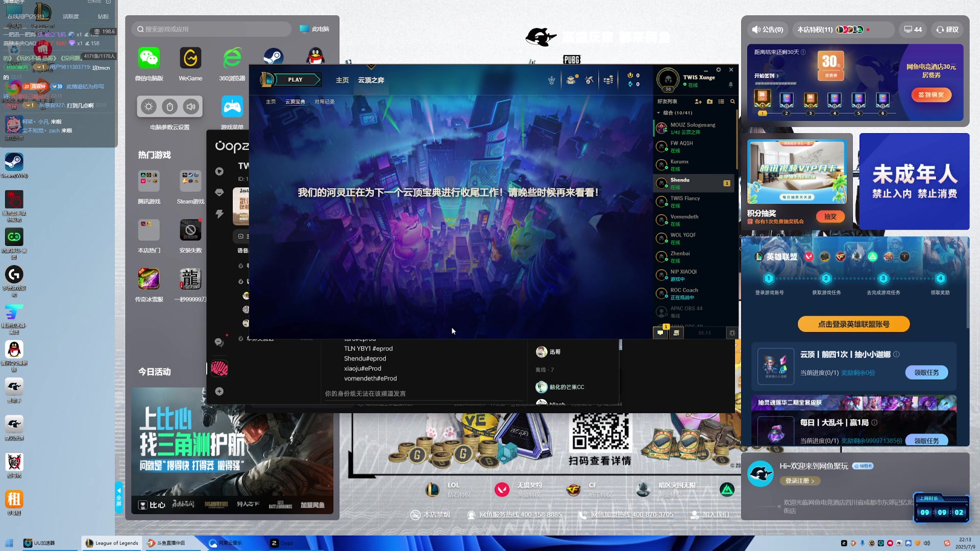The width and height of the screenshot is (980, 551).
Task: Click 点击登录英雄联盟账号 login button
Action: 853,324
